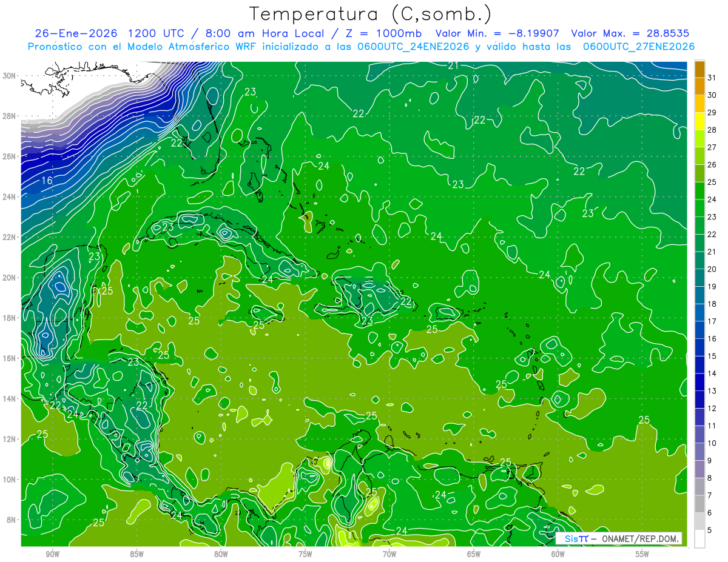Click the "65W" longitude axis label
The height and width of the screenshot is (562, 728).
[x=474, y=554]
